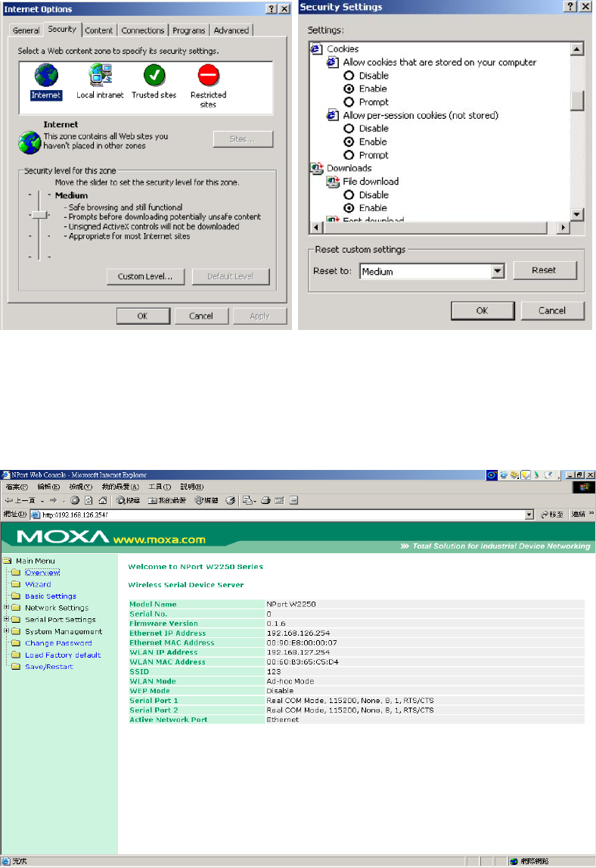The image size is (596, 868).
Task: Expand Serial Port Settings tree node
Action: point(7,619)
